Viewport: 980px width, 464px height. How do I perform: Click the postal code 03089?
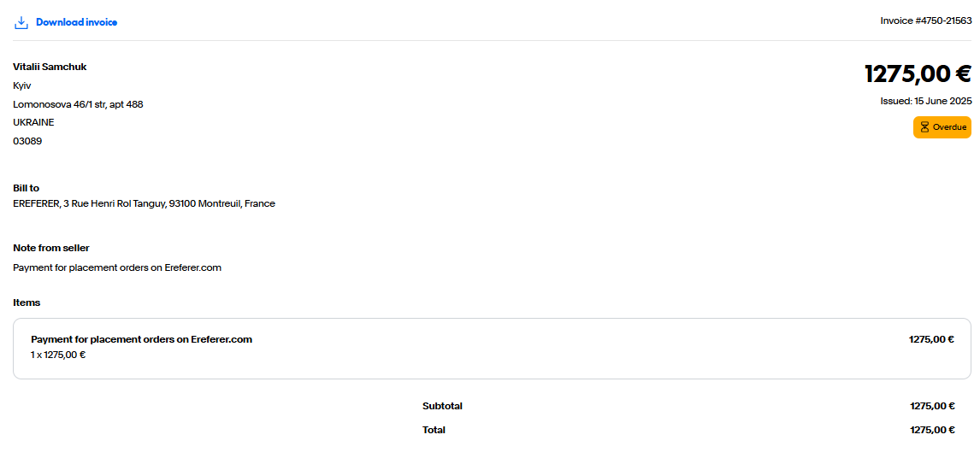27,142
